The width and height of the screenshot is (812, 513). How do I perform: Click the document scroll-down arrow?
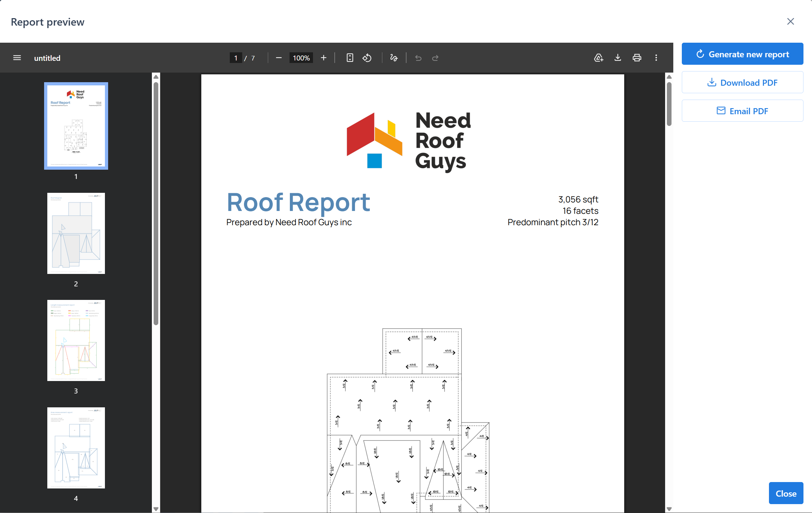click(669, 509)
